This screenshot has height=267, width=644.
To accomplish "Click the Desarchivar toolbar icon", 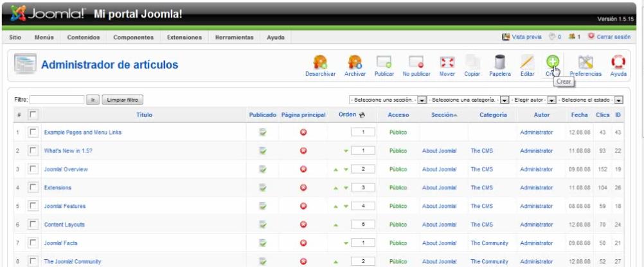I will [x=320, y=62].
